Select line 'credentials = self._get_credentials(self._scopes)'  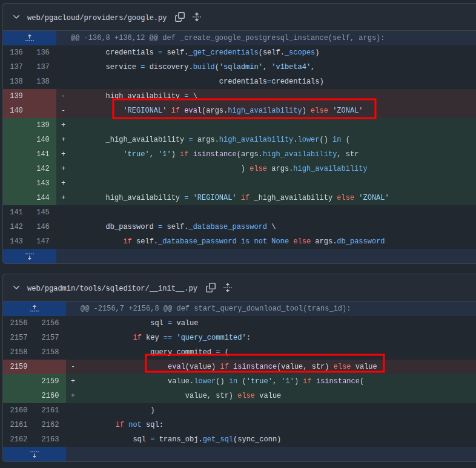click(x=212, y=52)
